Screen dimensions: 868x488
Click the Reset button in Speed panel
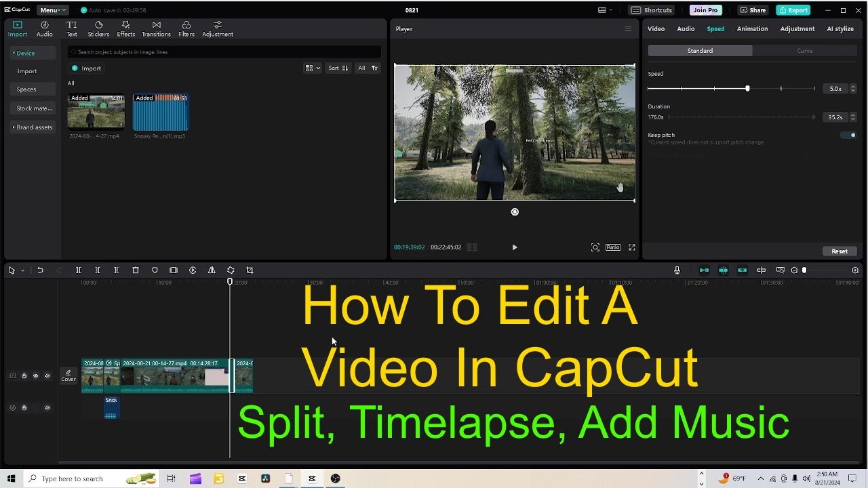(x=840, y=251)
